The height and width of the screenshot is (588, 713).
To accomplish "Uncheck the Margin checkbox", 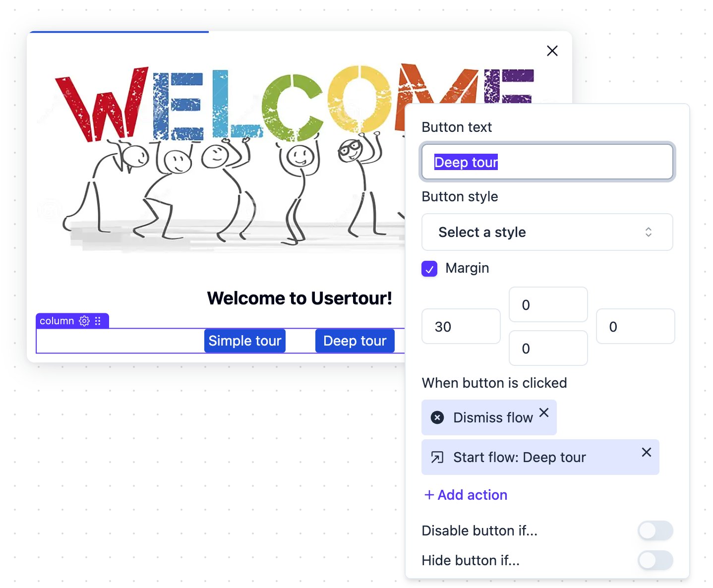I will tap(429, 269).
